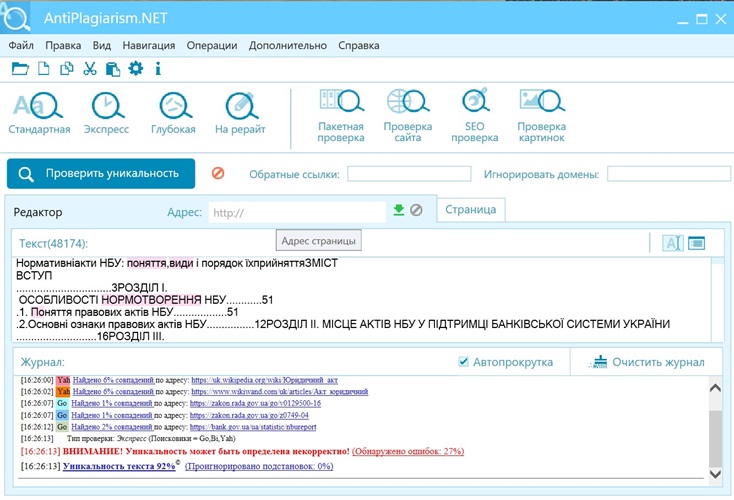Open the Правка menu
This screenshot has height=500, width=734.
(x=63, y=45)
